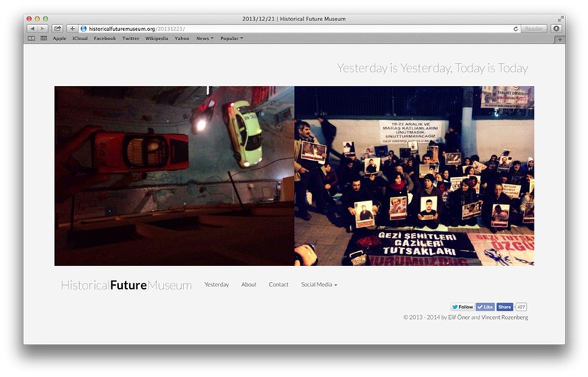Click the forward navigation arrow
The image size is (588, 377).
pyautogui.click(x=42, y=29)
